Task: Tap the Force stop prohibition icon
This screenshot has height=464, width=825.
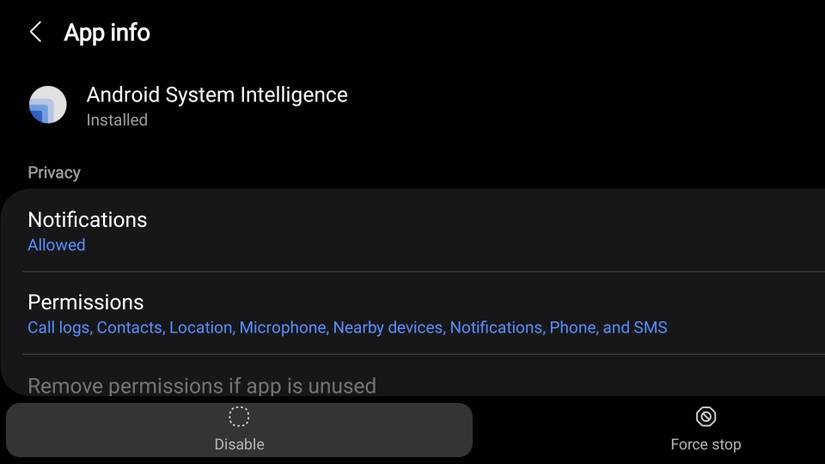Action: point(706,417)
